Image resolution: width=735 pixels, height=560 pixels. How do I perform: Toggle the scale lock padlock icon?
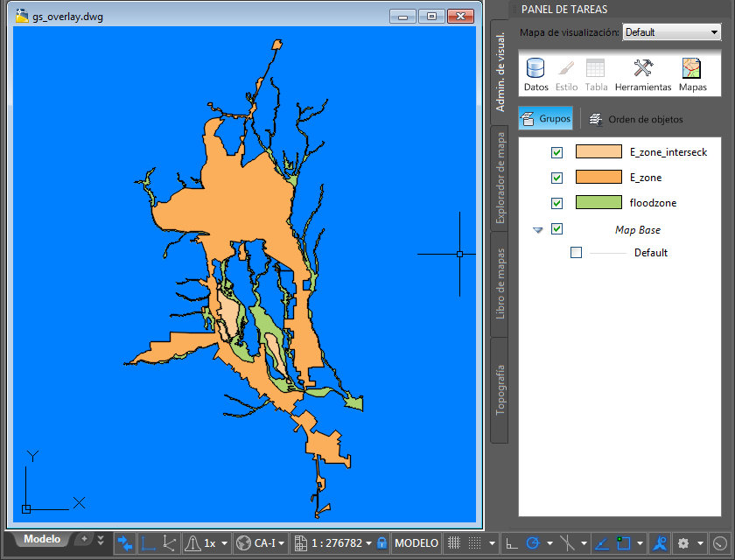click(382, 543)
